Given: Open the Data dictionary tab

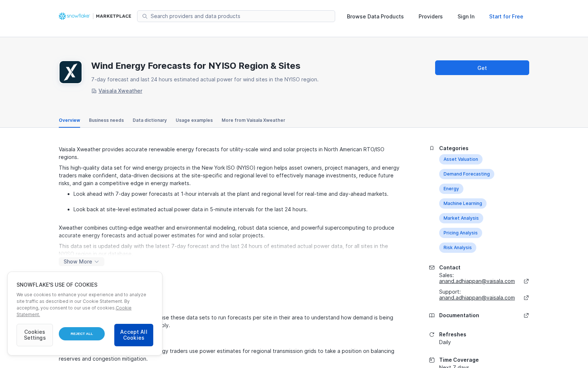Looking at the screenshot, I should pos(150,120).
